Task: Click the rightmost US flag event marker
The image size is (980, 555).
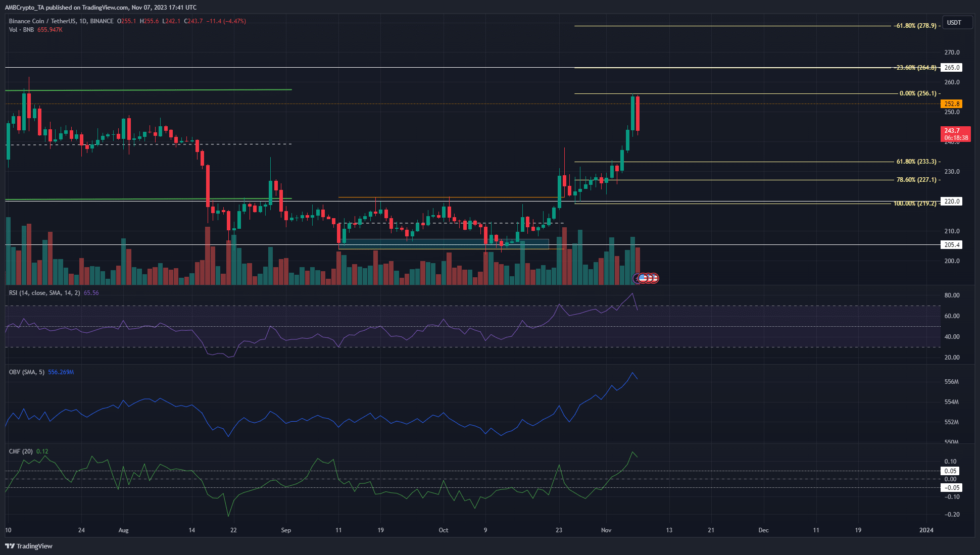Action: point(655,278)
